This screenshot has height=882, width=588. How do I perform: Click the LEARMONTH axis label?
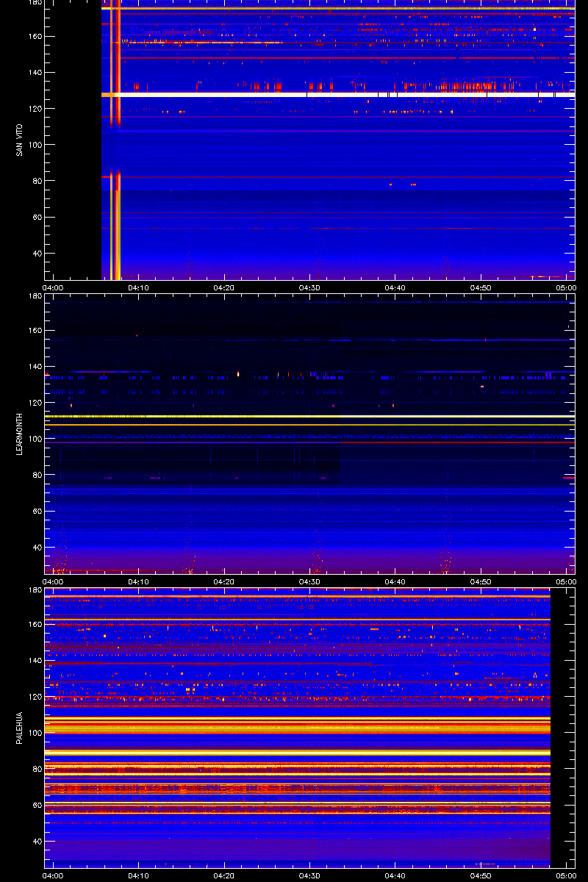coord(20,434)
